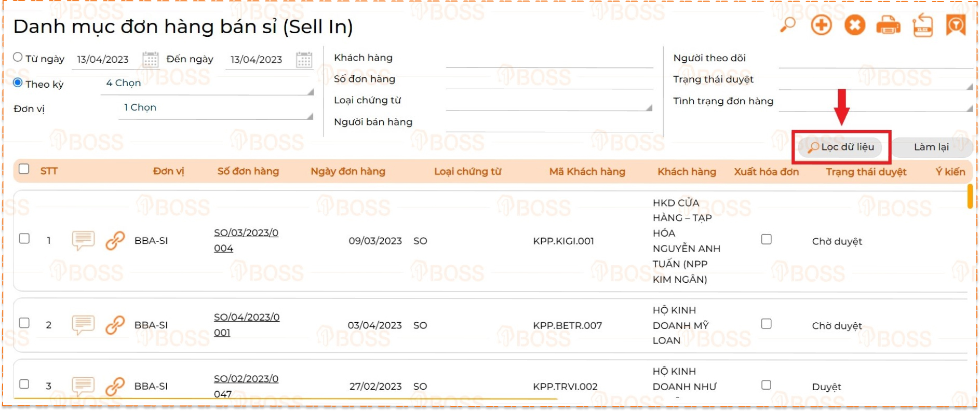980x412 pixels.
Task: Select the Từ ngày radio button
Action: (x=18, y=57)
